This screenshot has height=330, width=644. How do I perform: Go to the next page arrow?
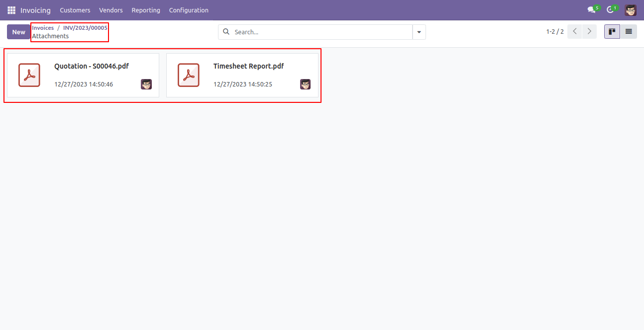click(x=589, y=31)
